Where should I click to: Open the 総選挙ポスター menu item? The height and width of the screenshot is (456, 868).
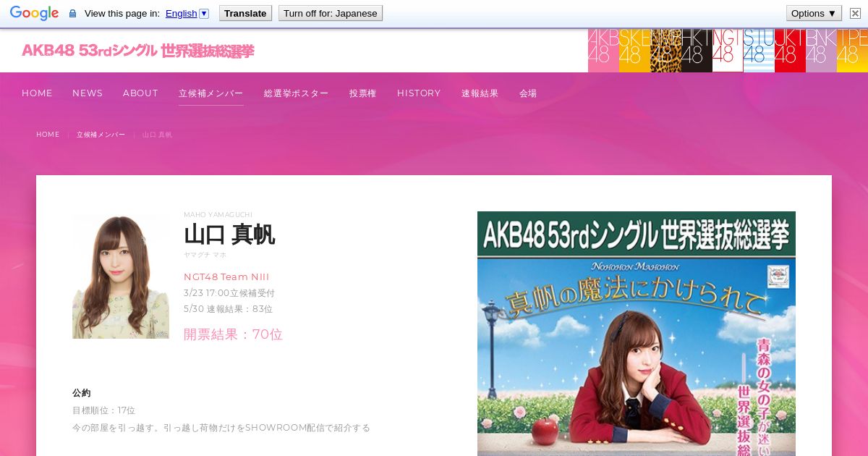tap(297, 93)
